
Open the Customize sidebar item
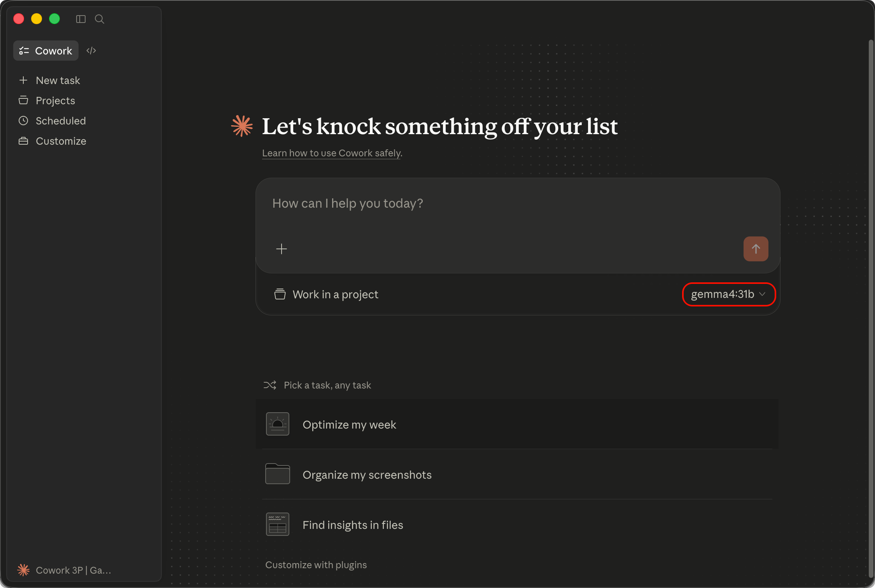61,141
